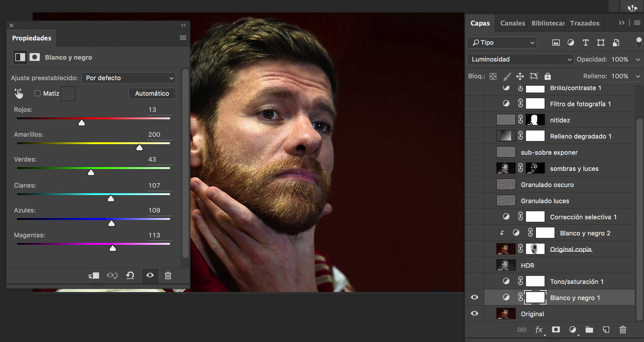Screen dimensions: 644x342
Task: Hide the Original layer
Action: click(x=474, y=313)
